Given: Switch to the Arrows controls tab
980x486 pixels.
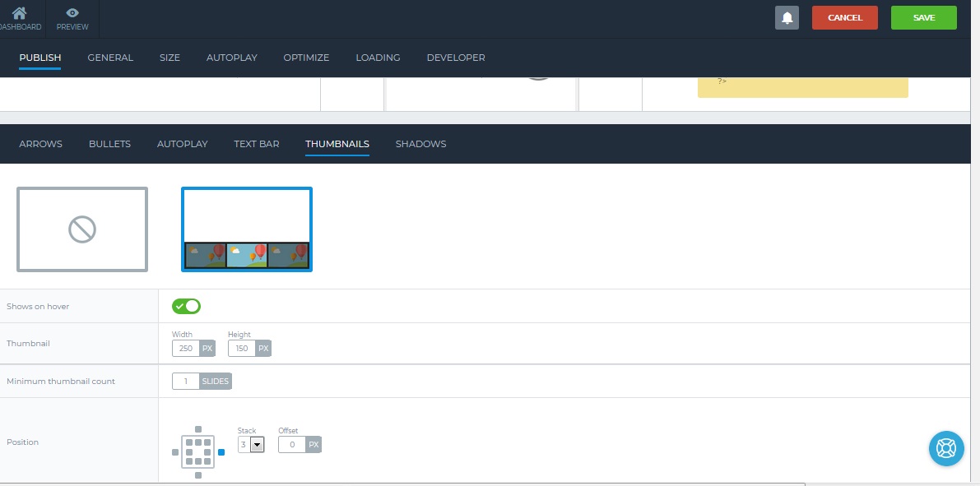Looking at the screenshot, I should coord(40,144).
